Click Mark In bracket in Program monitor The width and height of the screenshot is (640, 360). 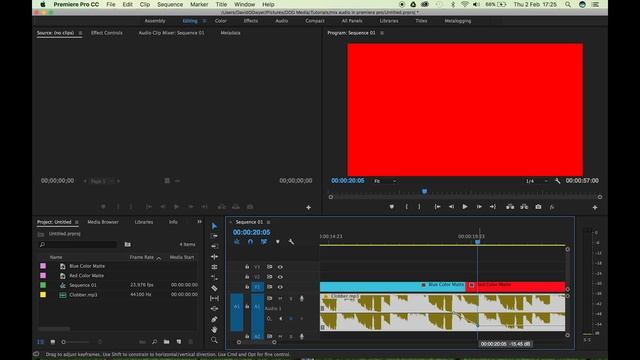pos(407,207)
